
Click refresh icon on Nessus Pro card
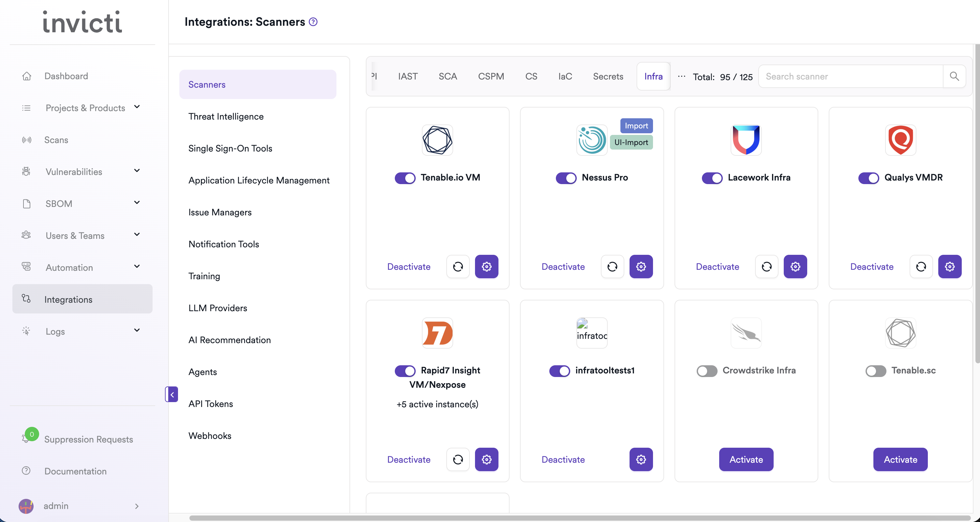click(612, 267)
